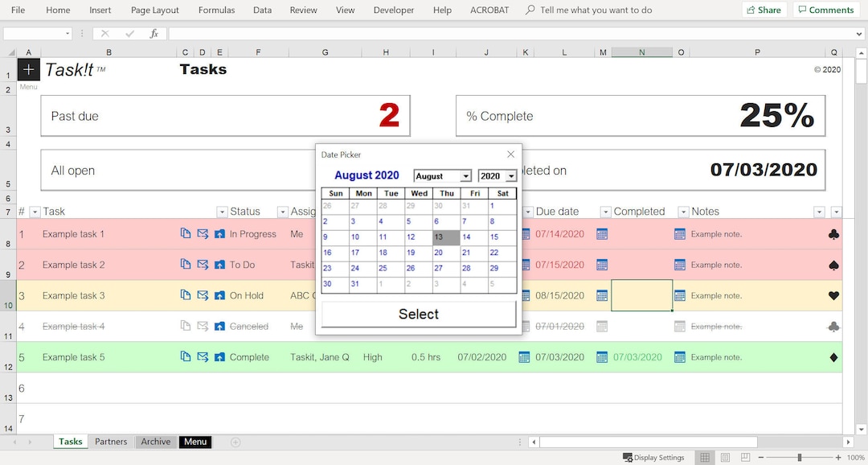Switch to Partners sheet tab
This screenshot has height=465, width=868.
click(x=111, y=442)
